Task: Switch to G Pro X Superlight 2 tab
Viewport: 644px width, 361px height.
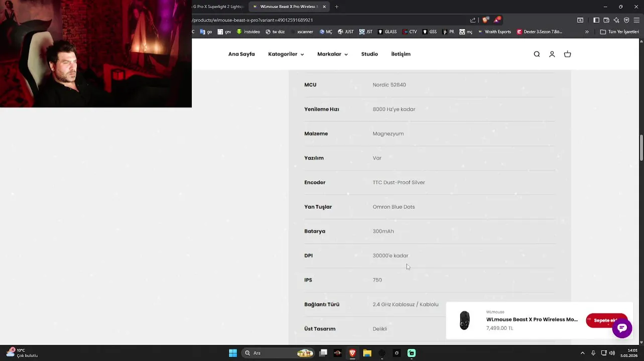Action: [219, 7]
